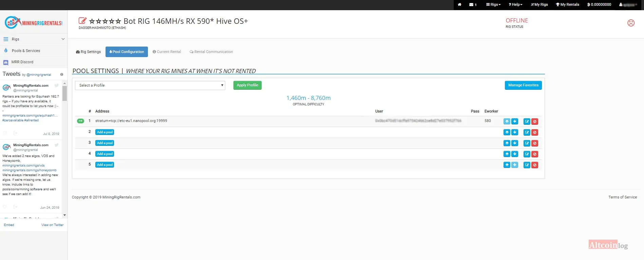The image size is (644, 260).
Task: Move pool 3 up
Action: point(507,143)
